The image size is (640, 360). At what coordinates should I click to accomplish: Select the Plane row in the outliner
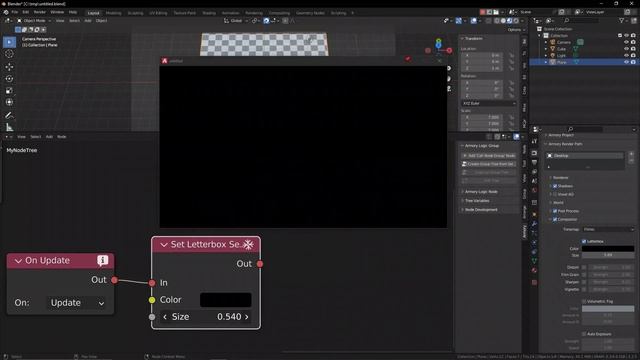pyautogui.click(x=583, y=62)
